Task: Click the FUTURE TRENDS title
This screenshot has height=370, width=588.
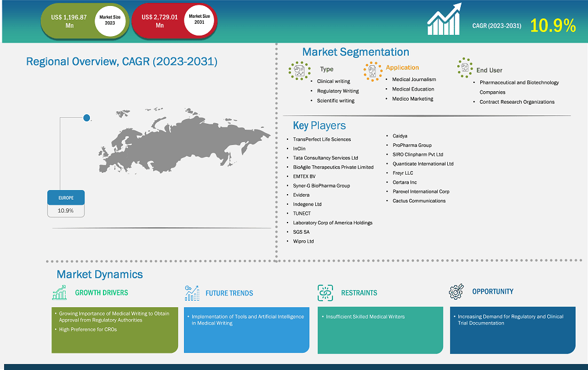Action: click(229, 294)
